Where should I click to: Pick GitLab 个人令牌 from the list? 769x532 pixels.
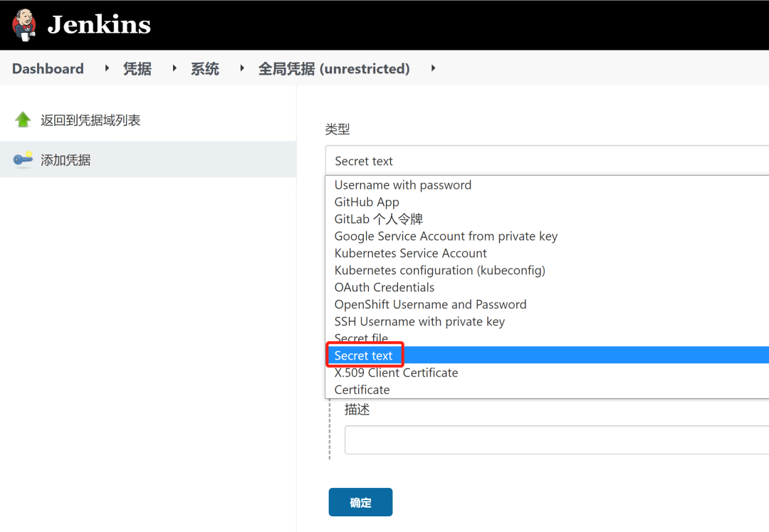[379, 219]
